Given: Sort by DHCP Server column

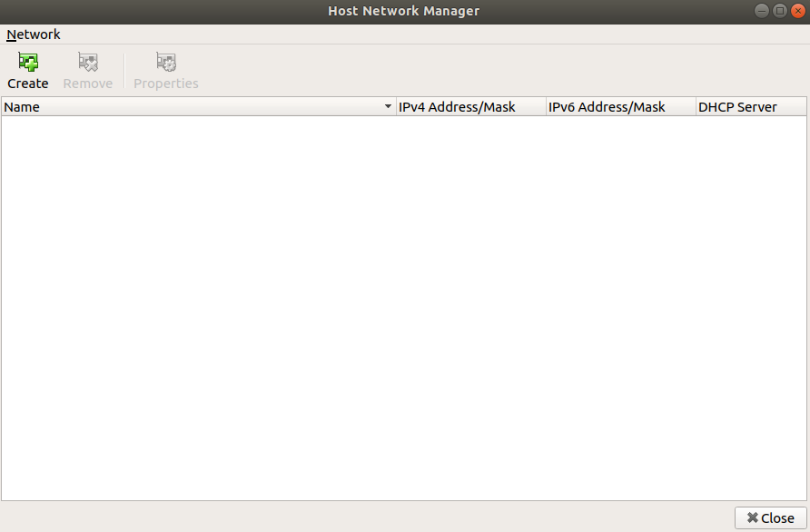Looking at the screenshot, I should pyautogui.click(x=751, y=107).
